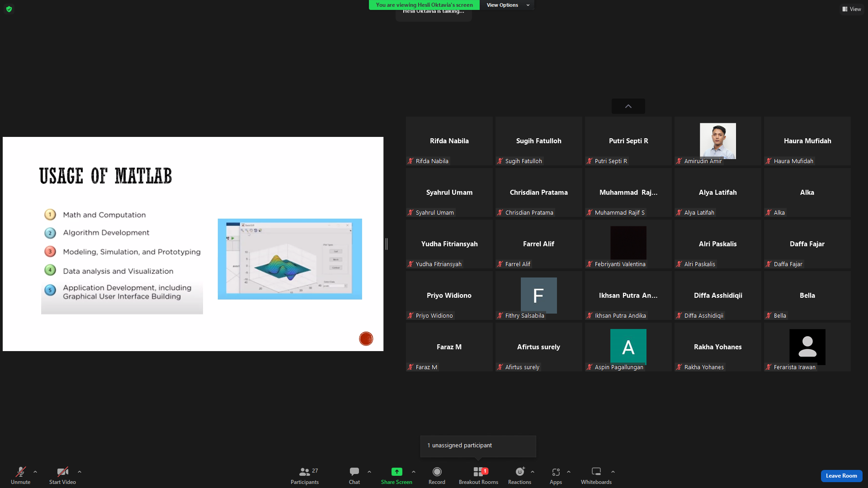This screenshot has height=488, width=868.
Task: Open video options arrow beside Start Video
Action: tap(80, 472)
